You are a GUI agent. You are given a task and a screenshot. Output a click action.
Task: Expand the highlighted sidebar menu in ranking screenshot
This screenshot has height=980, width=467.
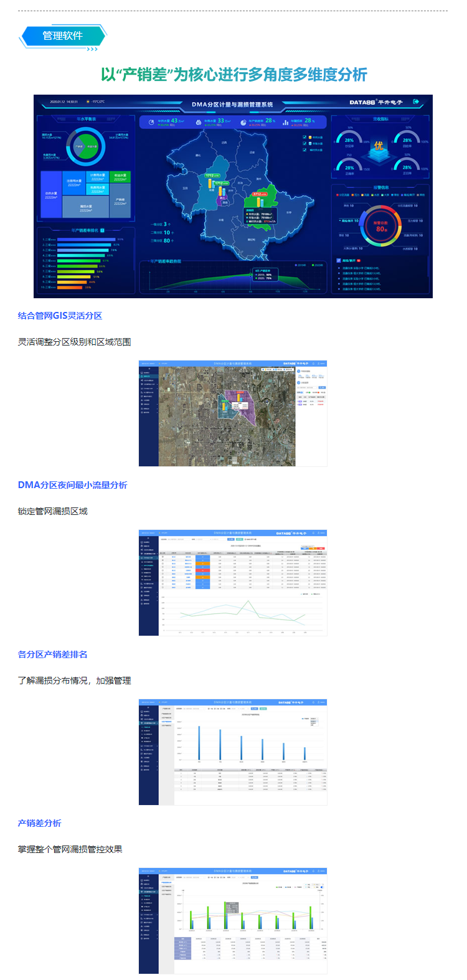148,723
